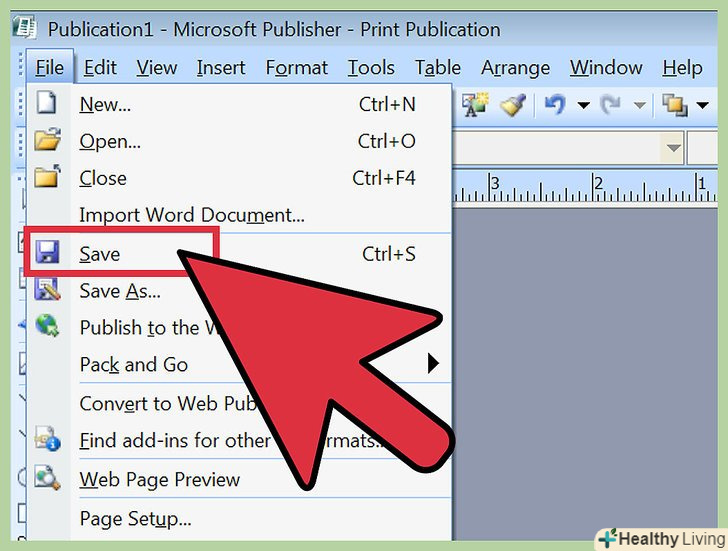Click the Ctrl+S shortcut text
The width and height of the screenshot is (728, 551).
[x=389, y=254]
